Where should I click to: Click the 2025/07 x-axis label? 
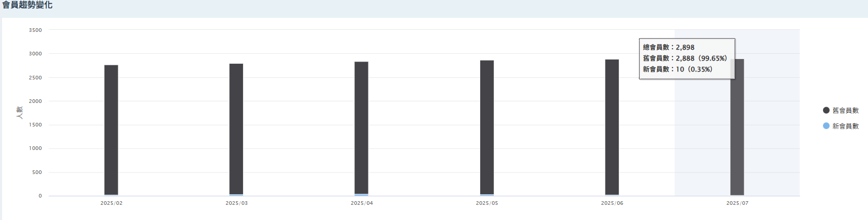point(737,203)
